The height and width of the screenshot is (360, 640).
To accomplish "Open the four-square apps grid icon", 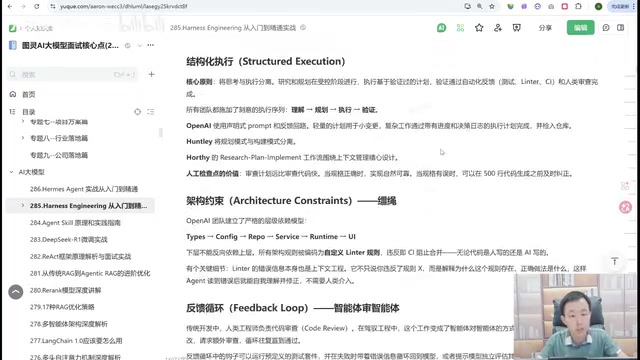I will pyautogui.click(x=460, y=28).
